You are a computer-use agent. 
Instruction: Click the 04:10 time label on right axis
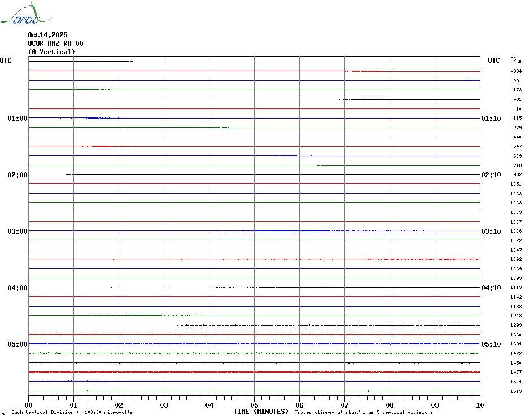491,288
